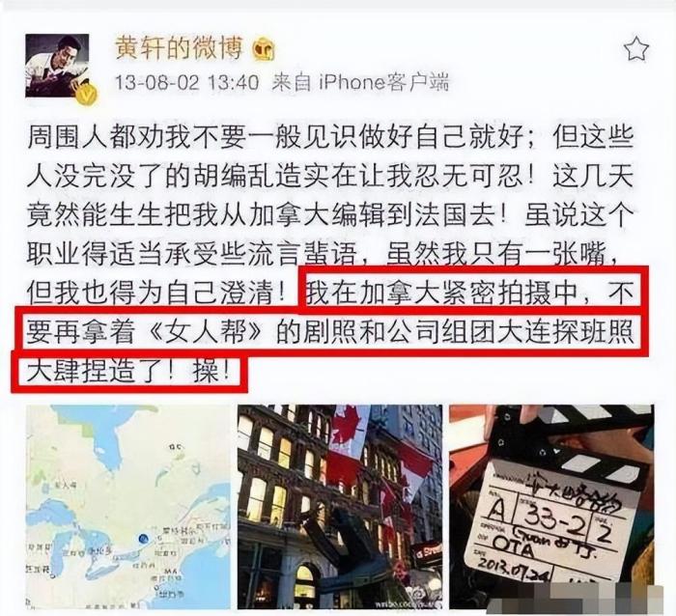Open the Canadian flag building photo
The width and height of the screenshot is (676, 616).
(340, 507)
